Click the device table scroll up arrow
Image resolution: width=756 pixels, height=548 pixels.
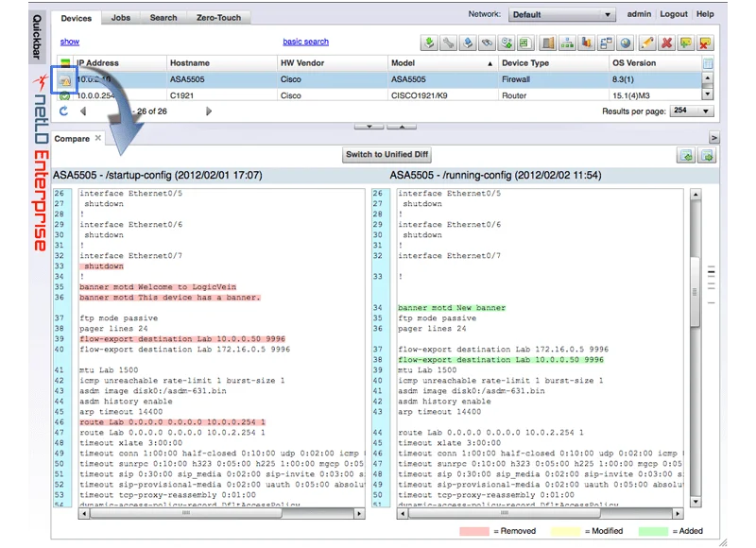[x=707, y=78]
